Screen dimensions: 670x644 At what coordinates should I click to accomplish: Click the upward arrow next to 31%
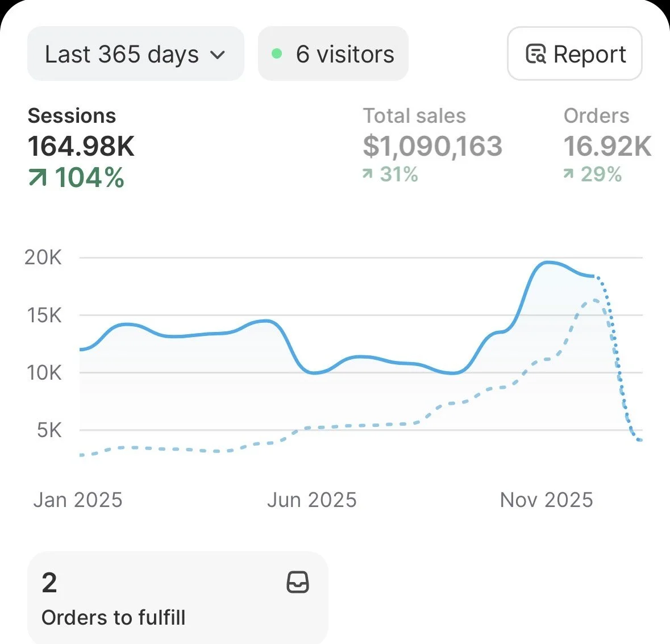pyautogui.click(x=368, y=174)
